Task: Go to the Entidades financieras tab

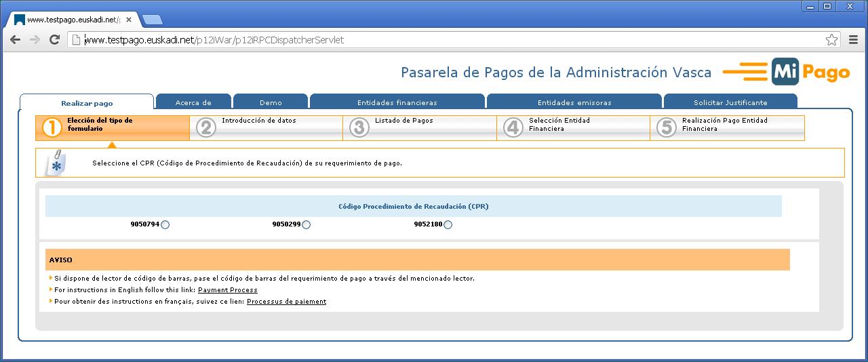Action: click(x=397, y=102)
